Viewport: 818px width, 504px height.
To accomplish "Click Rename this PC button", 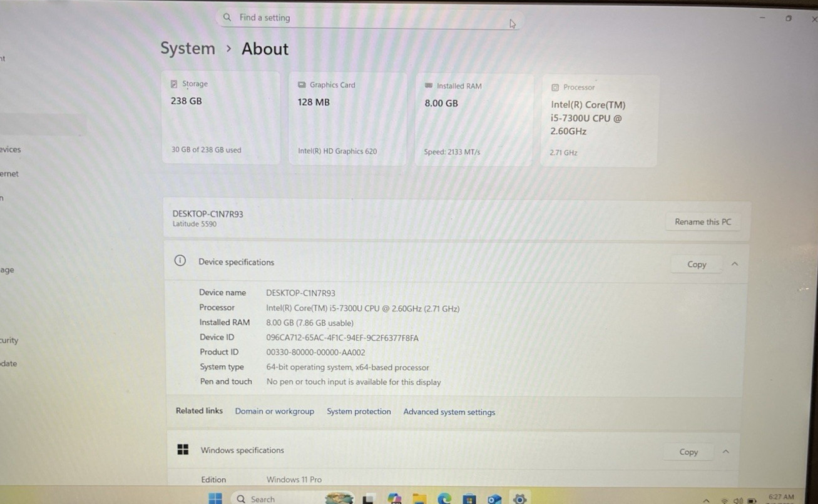I will point(703,222).
